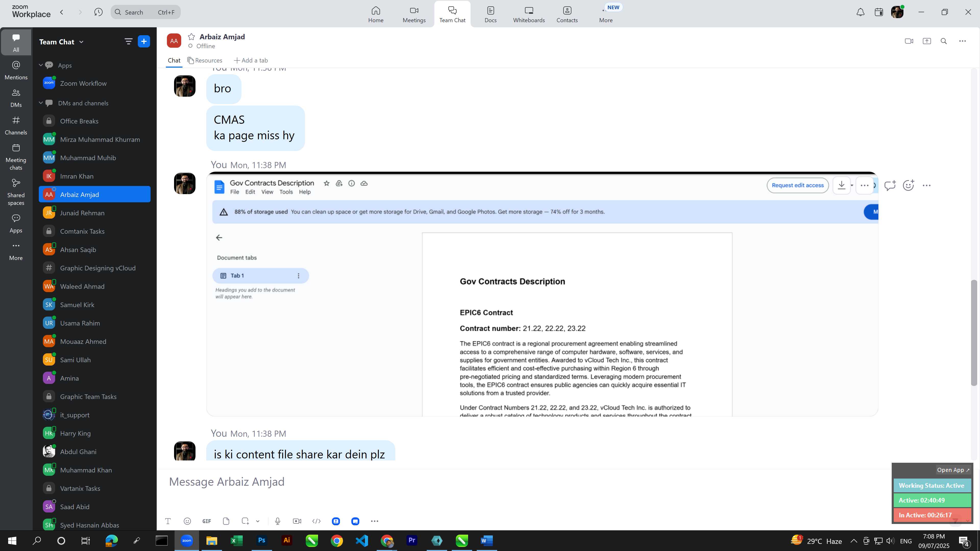
Task: Click Open App in the tracker widget
Action: [953, 470]
